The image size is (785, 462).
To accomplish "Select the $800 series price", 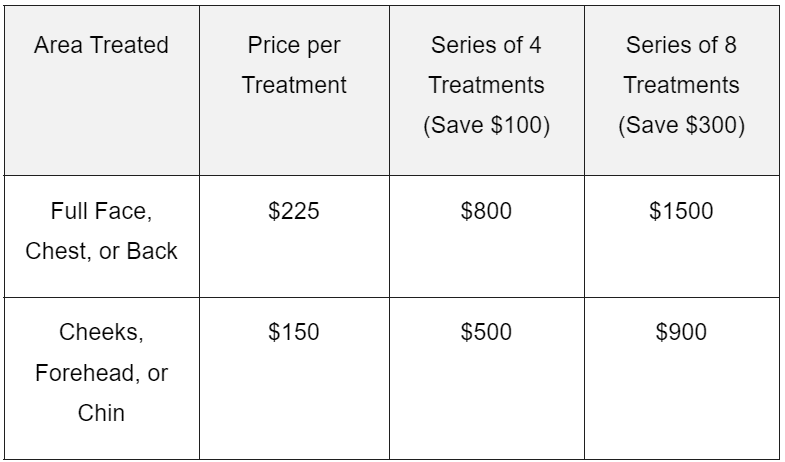I will (x=486, y=211).
